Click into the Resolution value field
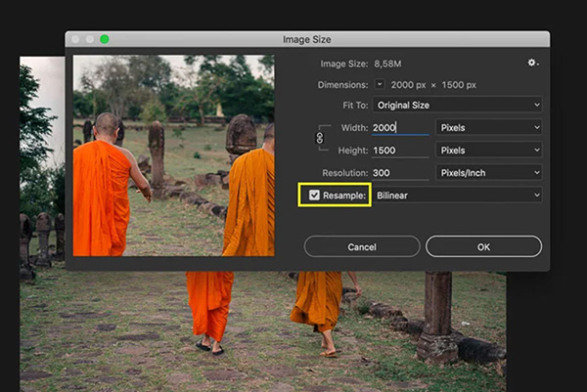 (x=399, y=172)
